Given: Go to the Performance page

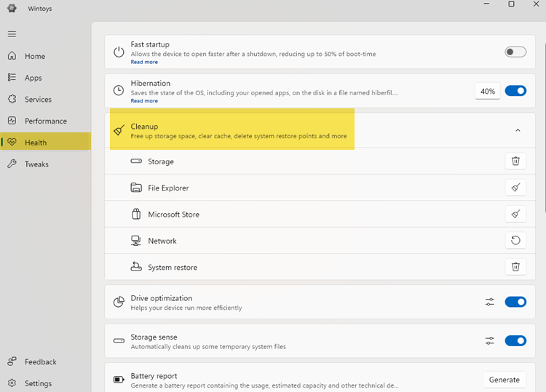Looking at the screenshot, I should point(45,121).
